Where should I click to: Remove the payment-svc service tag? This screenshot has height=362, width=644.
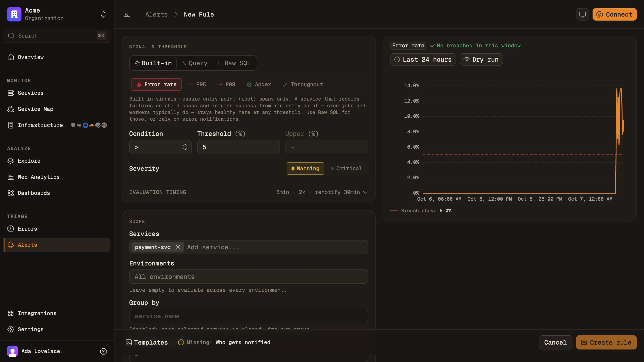[178, 247]
